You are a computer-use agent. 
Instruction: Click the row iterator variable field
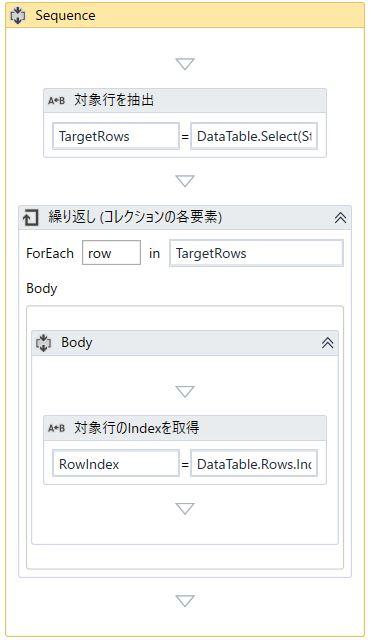[111, 253]
